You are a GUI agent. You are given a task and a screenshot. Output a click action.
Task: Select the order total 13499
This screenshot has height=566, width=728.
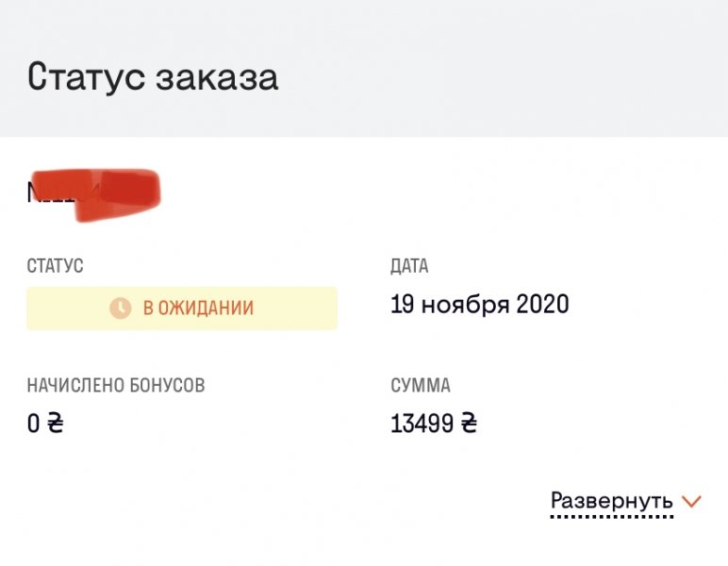pyautogui.click(x=422, y=425)
